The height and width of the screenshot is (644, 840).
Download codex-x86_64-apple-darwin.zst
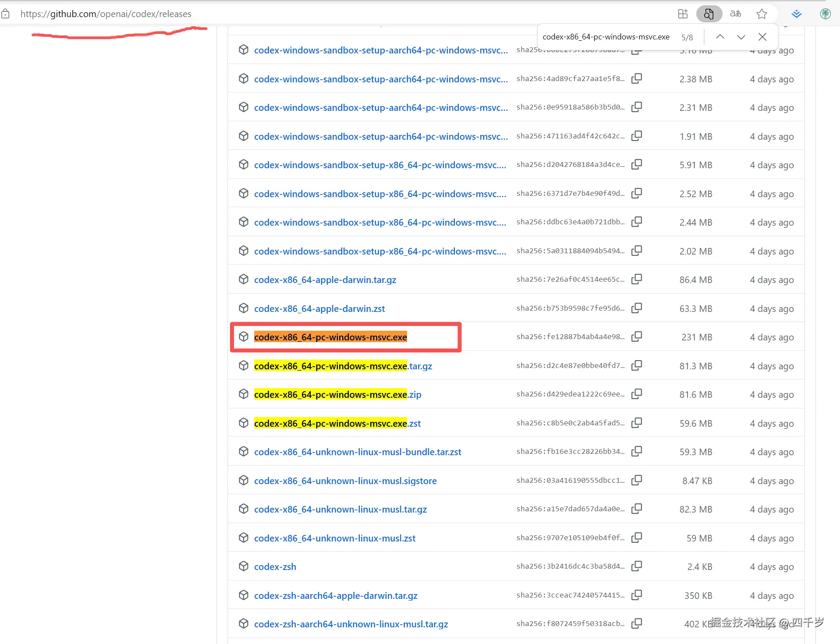click(x=319, y=308)
